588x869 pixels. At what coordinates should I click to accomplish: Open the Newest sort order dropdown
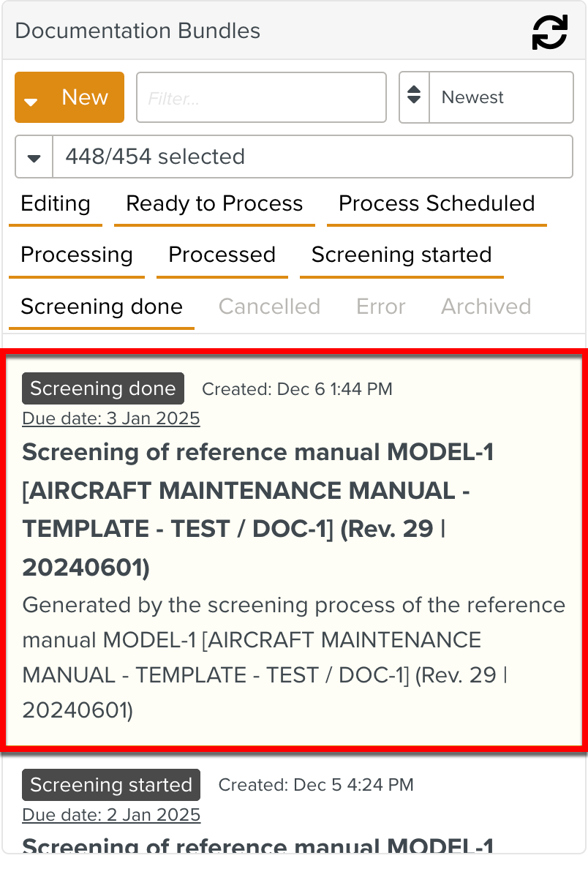(501, 97)
